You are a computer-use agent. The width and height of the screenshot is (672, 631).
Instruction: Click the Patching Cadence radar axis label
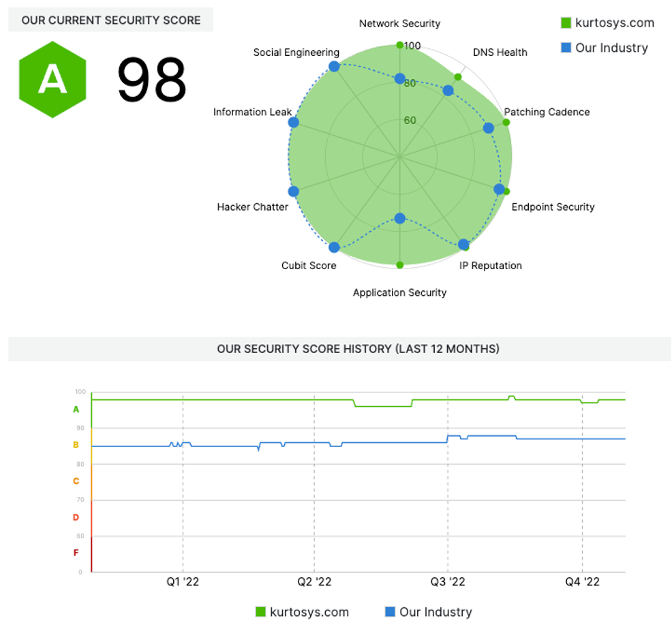pyautogui.click(x=547, y=112)
